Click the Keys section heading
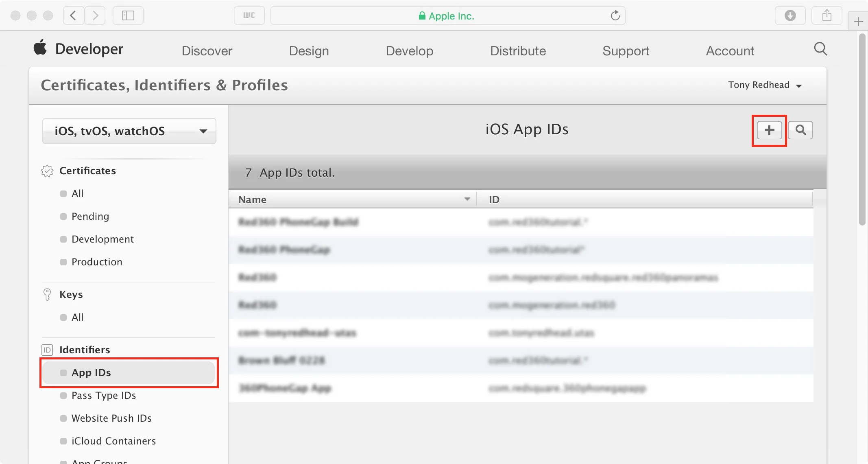 pos(71,295)
